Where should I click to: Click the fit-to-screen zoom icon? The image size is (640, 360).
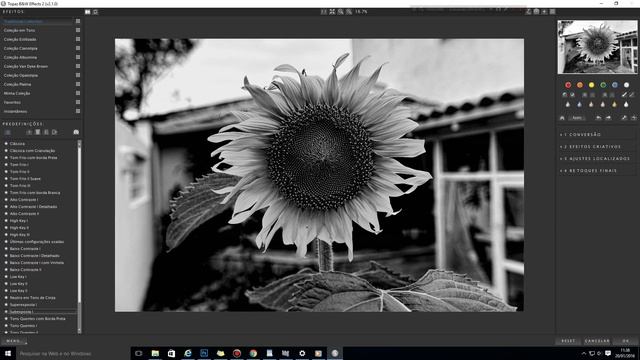(x=332, y=12)
